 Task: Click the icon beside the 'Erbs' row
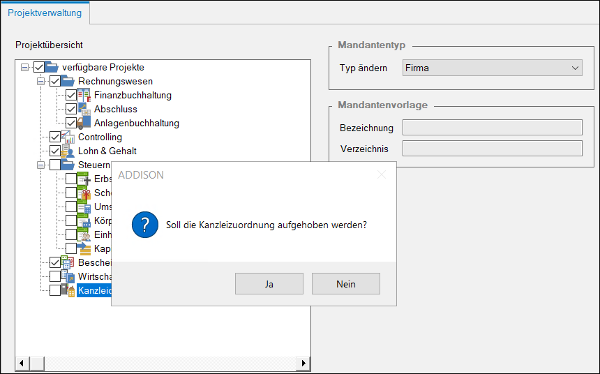pyautogui.click(x=84, y=179)
